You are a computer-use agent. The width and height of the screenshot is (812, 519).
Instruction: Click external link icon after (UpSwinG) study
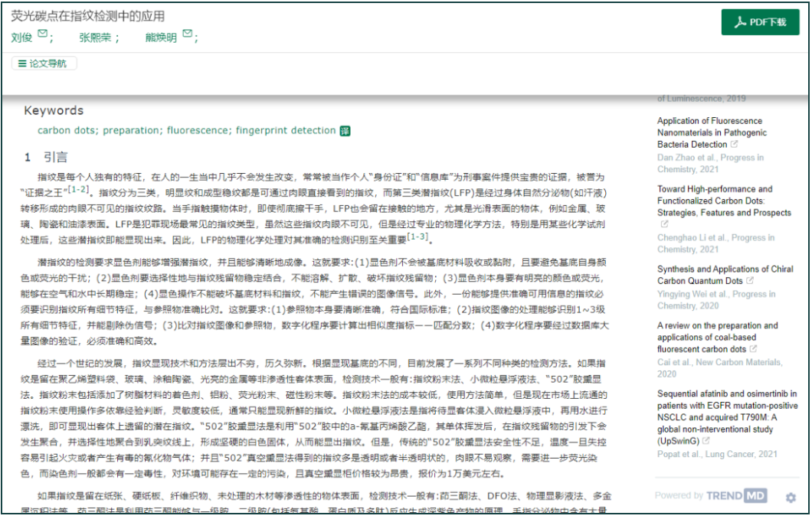tap(706, 441)
